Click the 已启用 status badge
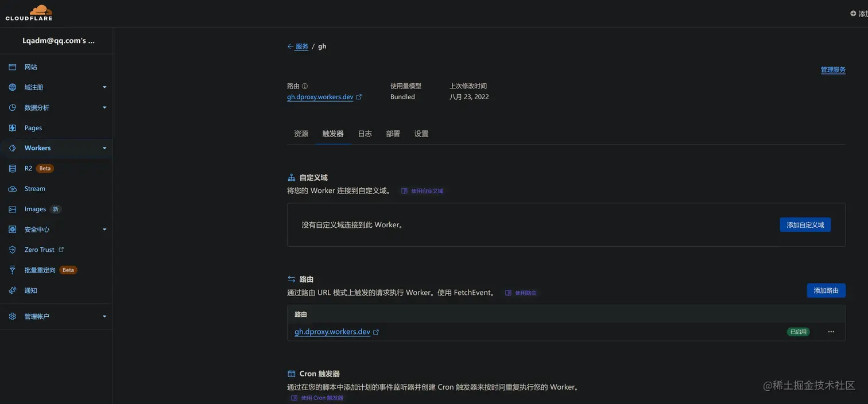 click(798, 332)
